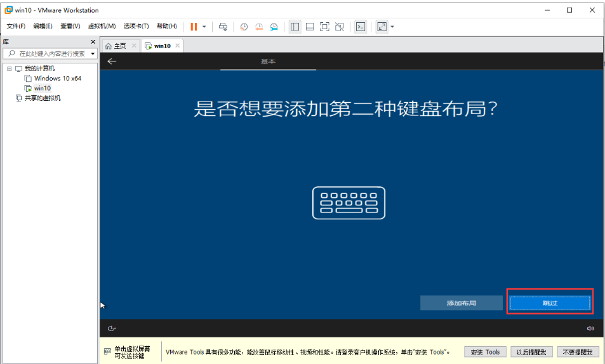Open the 查看(V) menu
Screen dimensions: 605x364
click(70, 26)
